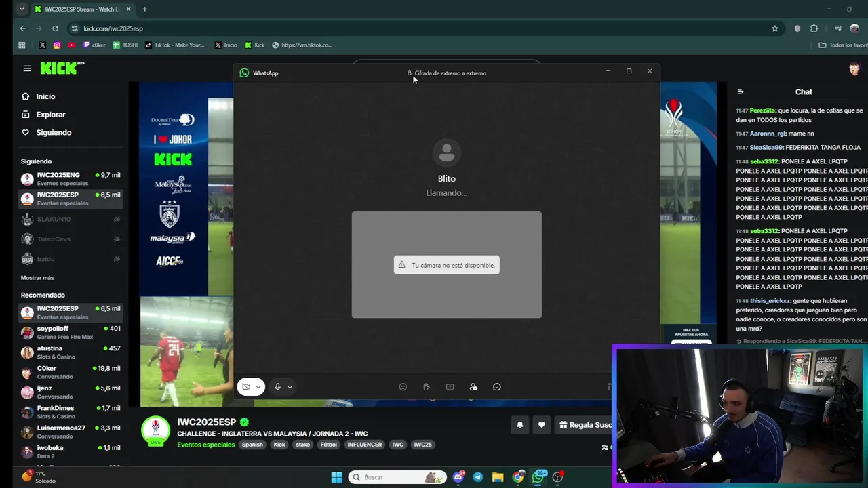
Task: Open Luisormeno27 recommended channel
Action: pyautogui.click(x=71, y=432)
